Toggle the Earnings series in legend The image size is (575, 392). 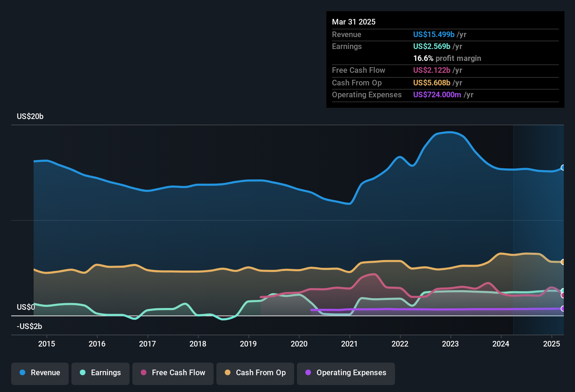click(100, 373)
